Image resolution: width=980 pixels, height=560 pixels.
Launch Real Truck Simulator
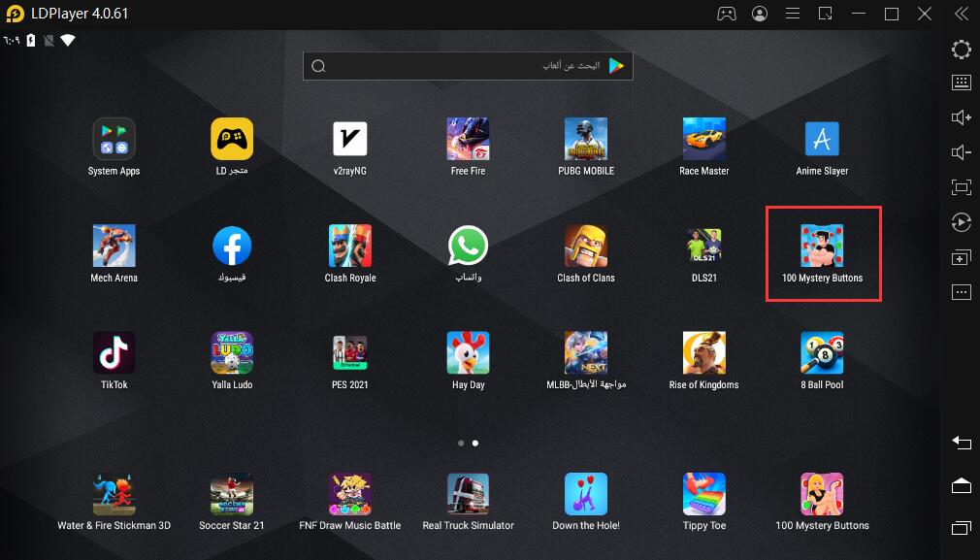coord(468,494)
